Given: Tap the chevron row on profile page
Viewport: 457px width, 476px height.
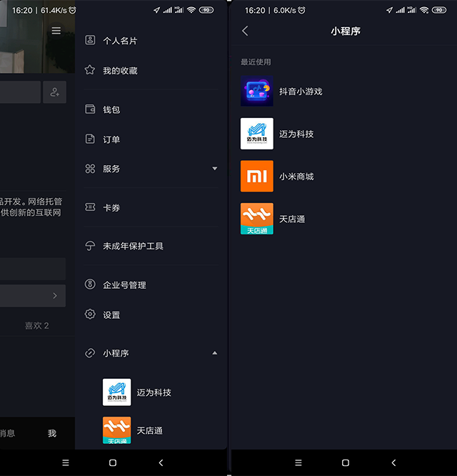Looking at the screenshot, I should pos(33,296).
